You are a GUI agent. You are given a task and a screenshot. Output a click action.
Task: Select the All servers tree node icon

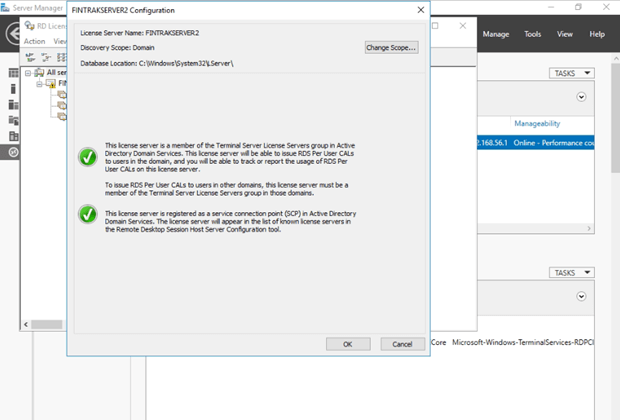pyautogui.click(x=39, y=72)
